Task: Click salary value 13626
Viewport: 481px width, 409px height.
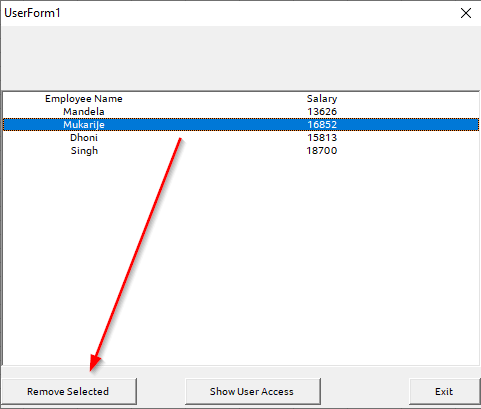Action: 322,111
